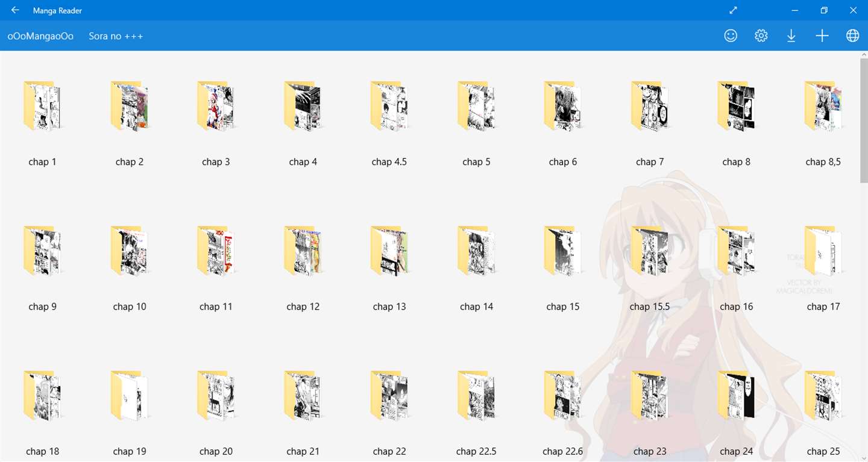The image size is (868, 462).
Task: Open the chap 5 folder icon
Action: pos(477,107)
